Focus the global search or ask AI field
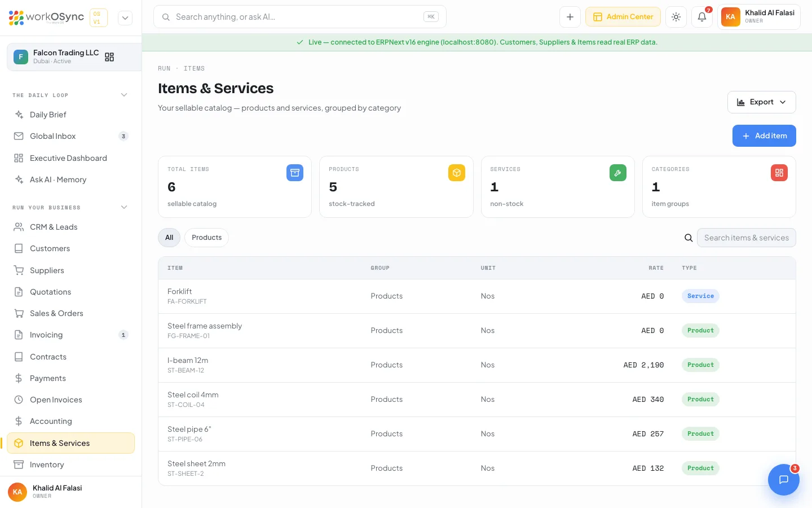 pyautogui.click(x=300, y=17)
